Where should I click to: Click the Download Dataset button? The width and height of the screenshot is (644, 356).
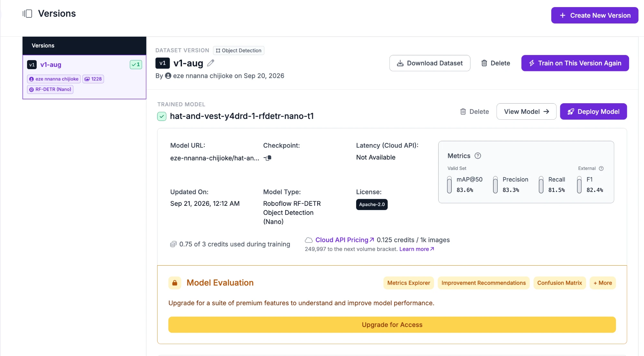(x=430, y=63)
